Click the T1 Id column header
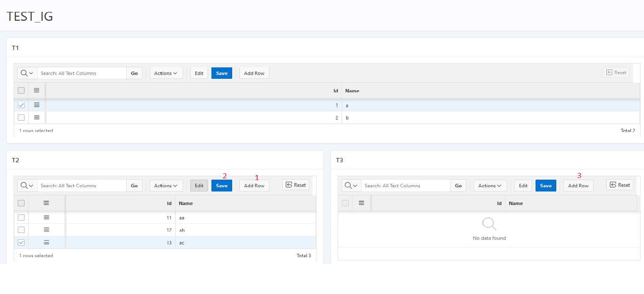 coord(194,90)
